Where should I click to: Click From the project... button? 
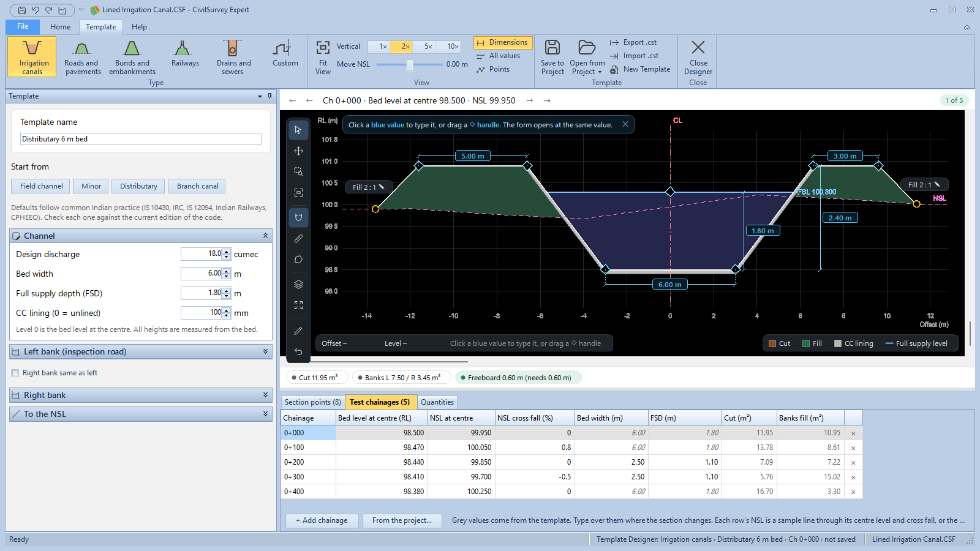click(x=402, y=520)
